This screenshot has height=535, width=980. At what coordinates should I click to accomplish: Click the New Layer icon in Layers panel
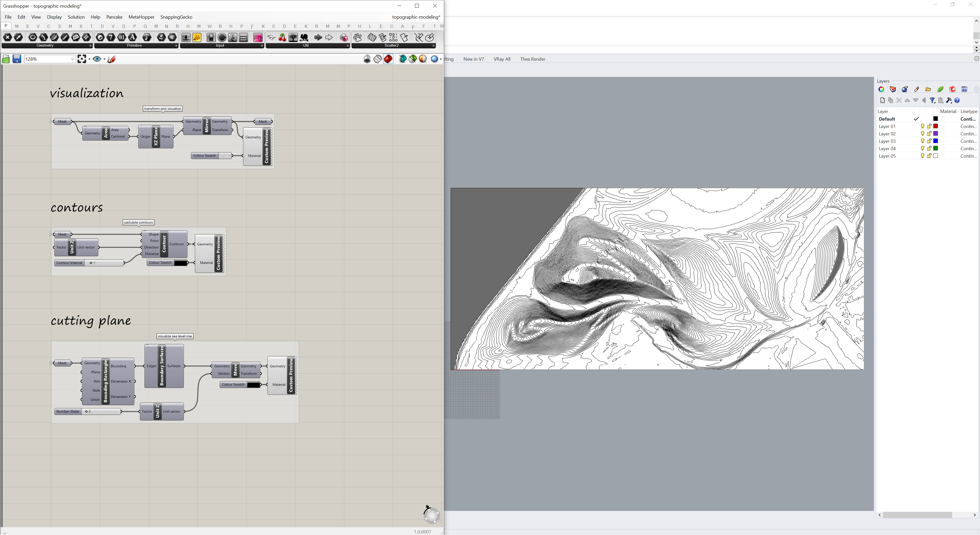pos(882,100)
